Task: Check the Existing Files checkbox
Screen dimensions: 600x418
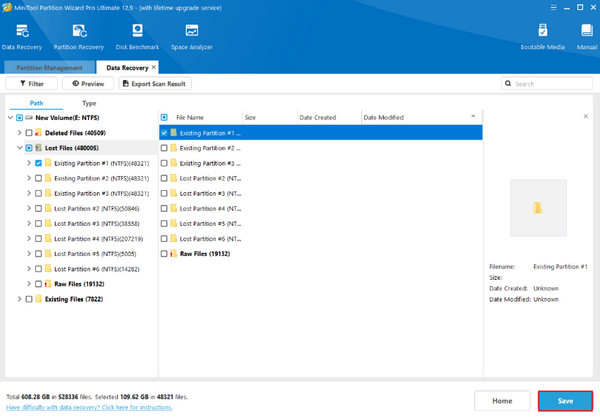Action: tap(29, 299)
